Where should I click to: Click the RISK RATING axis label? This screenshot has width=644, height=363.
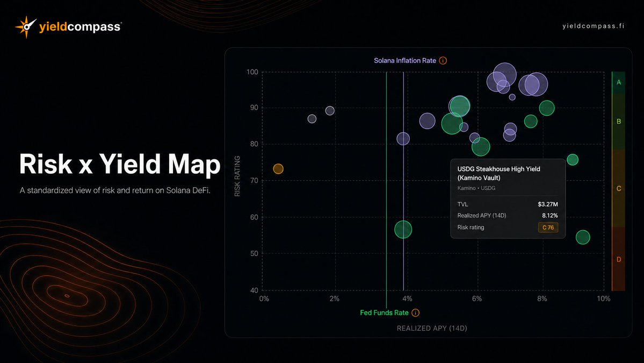tap(237, 176)
